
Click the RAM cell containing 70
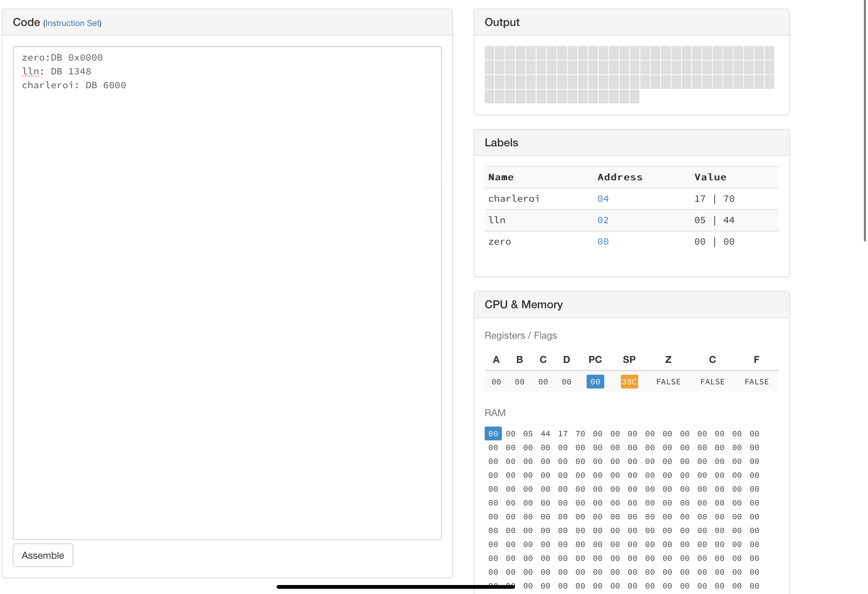pyautogui.click(x=580, y=433)
